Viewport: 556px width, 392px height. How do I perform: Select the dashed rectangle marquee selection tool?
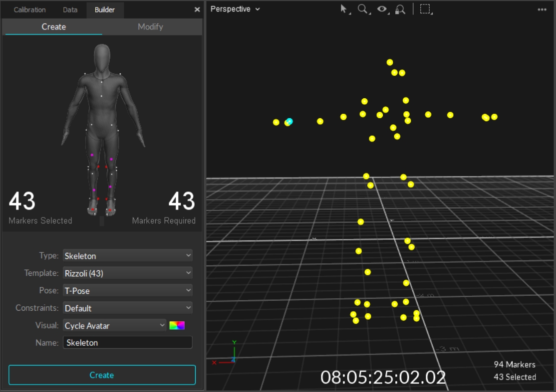(x=425, y=9)
